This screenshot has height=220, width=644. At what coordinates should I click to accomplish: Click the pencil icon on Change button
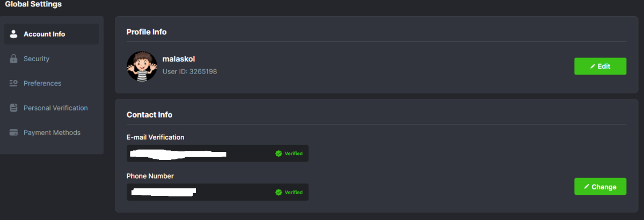(x=587, y=187)
